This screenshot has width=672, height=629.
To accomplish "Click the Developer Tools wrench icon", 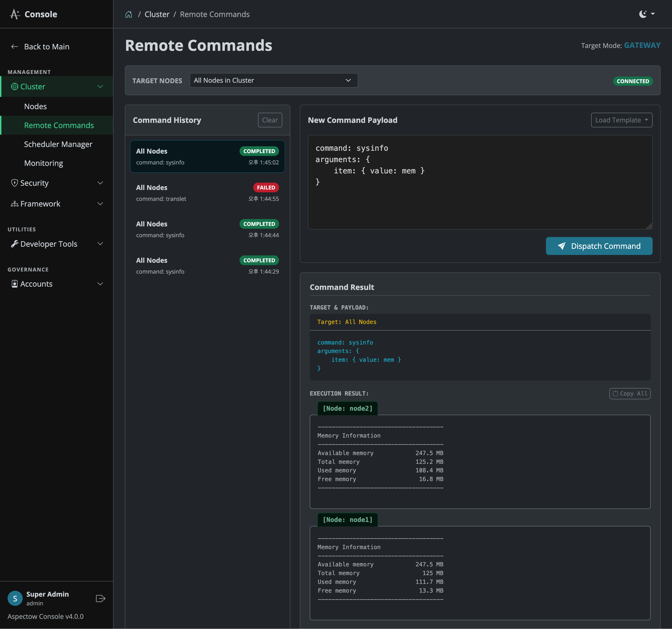I will 14,244.
